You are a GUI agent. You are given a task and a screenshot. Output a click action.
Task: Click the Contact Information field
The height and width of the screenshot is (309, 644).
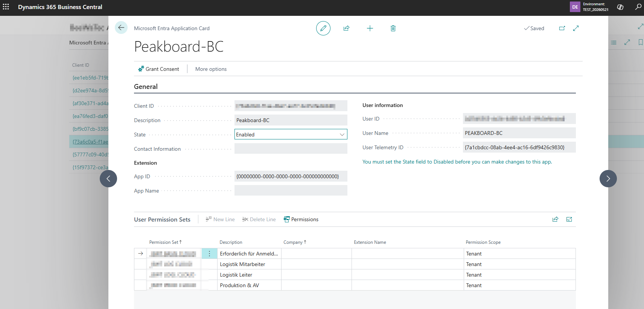coord(291,149)
